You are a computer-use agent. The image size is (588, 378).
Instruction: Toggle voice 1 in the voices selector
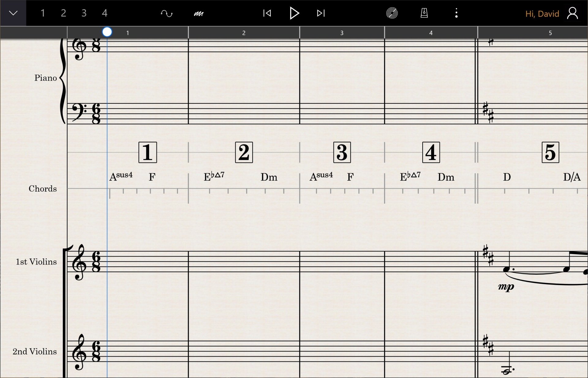[x=43, y=13]
